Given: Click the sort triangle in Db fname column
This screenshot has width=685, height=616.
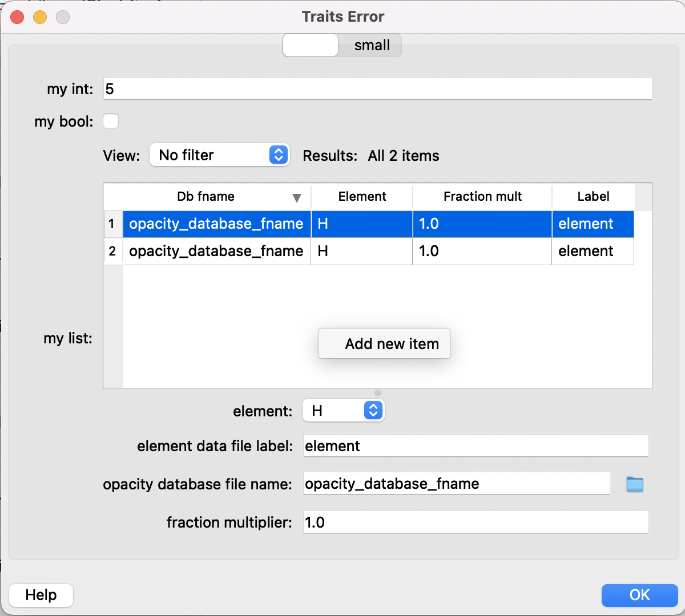Looking at the screenshot, I should 297,197.
